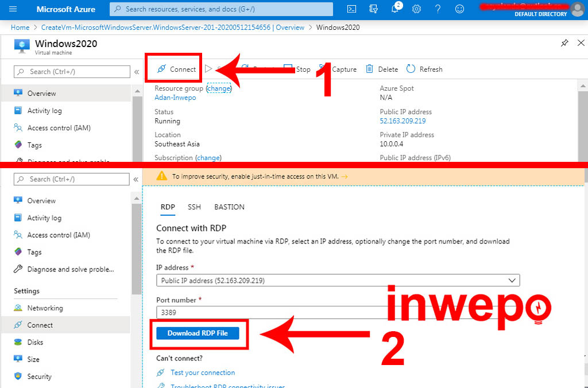Click the Download RDP File button
The height and width of the screenshot is (388, 588).
(198, 333)
